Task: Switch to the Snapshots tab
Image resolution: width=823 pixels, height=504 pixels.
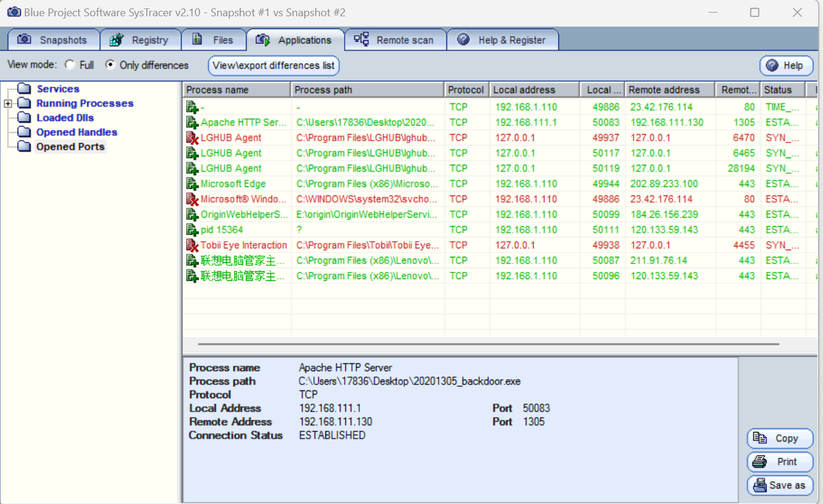Action: (53, 40)
